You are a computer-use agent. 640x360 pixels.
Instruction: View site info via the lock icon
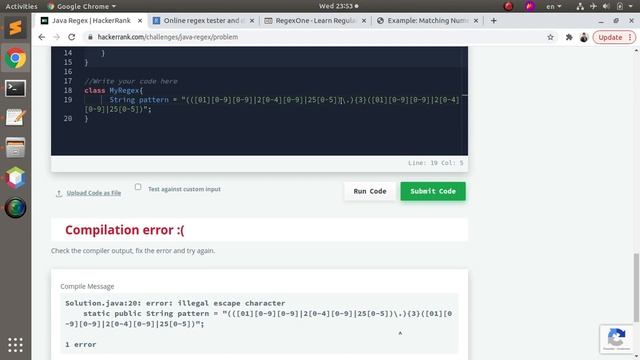(90, 37)
